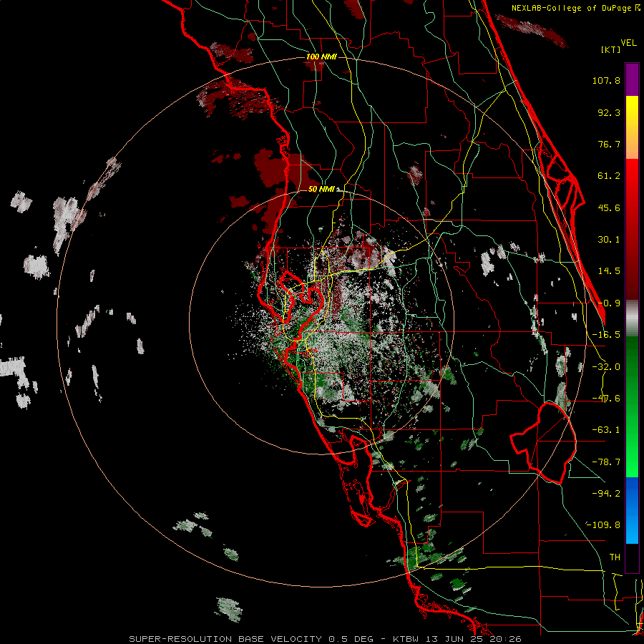The width and height of the screenshot is (644, 644).
Task: Click the -78.7 velocity scale value
Action: pos(606,462)
